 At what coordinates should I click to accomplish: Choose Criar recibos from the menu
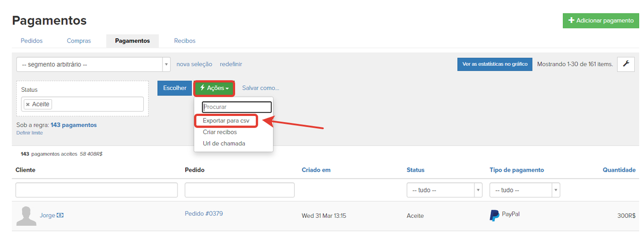point(219,132)
